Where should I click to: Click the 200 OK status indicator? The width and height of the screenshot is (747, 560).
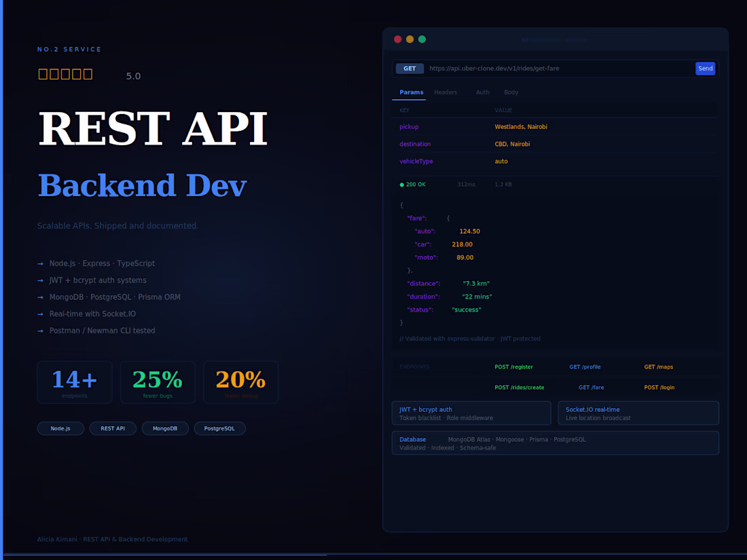pyautogui.click(x=413, y=184)
